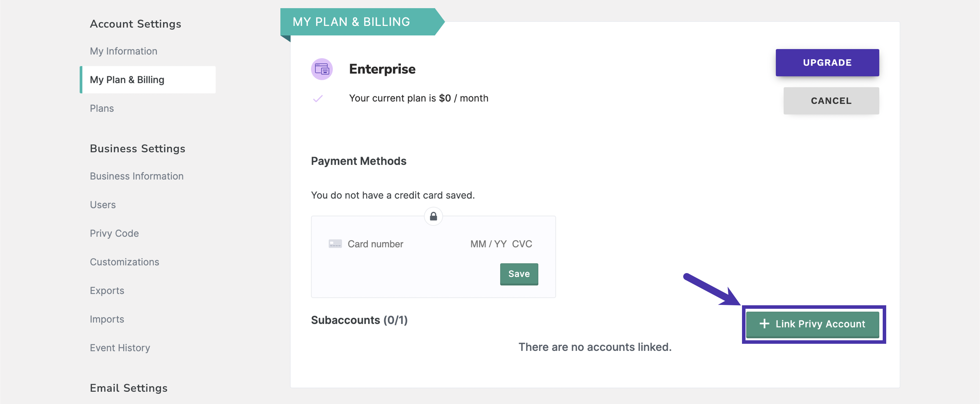Open the Imports page
Screen dimensions: 980x404
pyautogui.click(x=107, y=319)
